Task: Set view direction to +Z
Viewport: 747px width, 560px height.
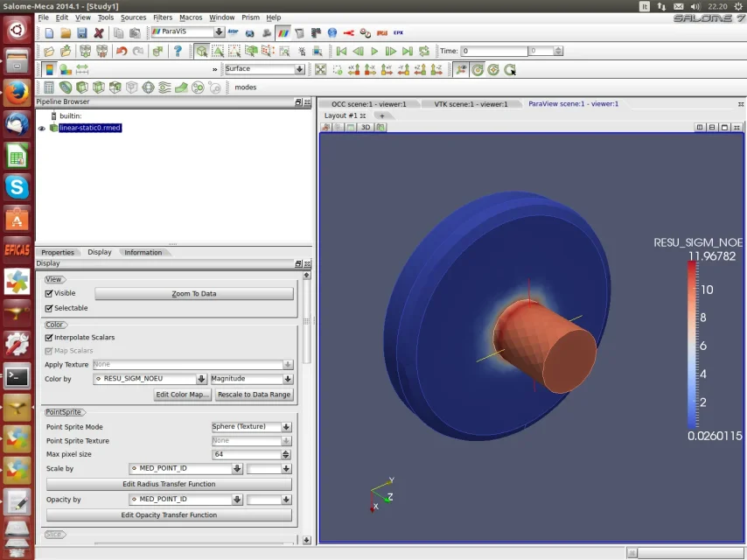Action: (x=420, y=70)
